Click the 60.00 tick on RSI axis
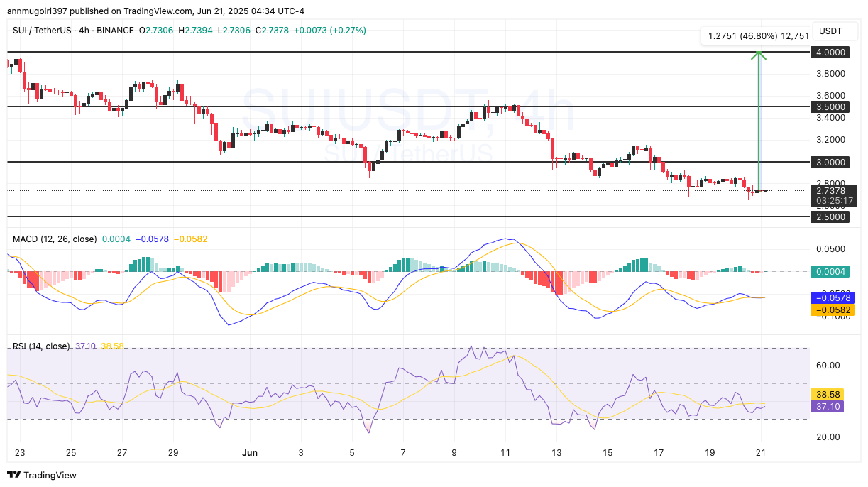This screenshot has width=868, height=487. pos(828,366)
